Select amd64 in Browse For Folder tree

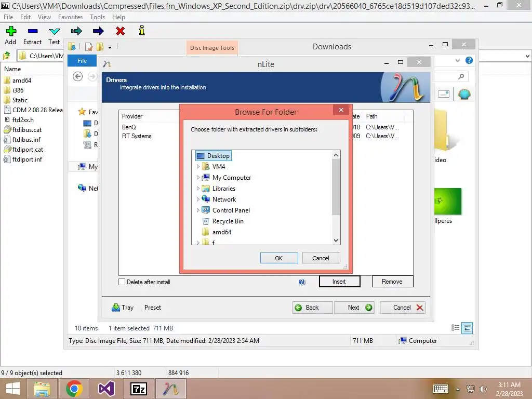click(x=221, y=232)
